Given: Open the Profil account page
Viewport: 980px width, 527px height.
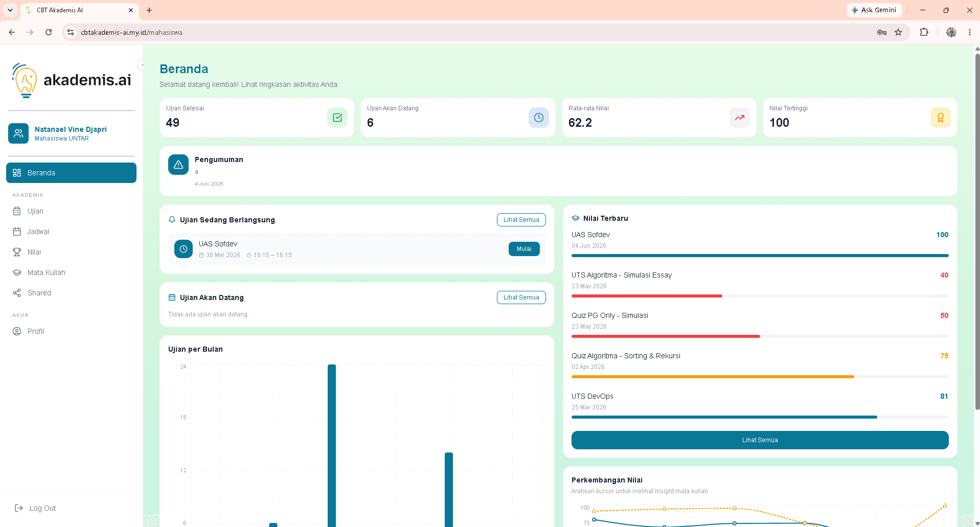Looking at the screenshot, I should click(71, 331).
